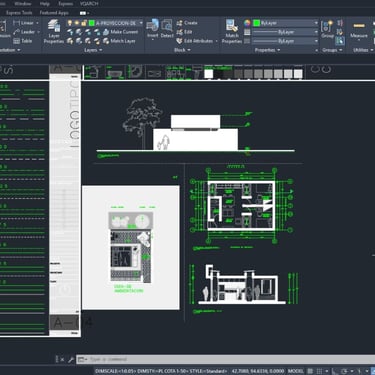The image size is (375, 375).
Task: Expand the Utilities panel title
Action: [363, 50]
